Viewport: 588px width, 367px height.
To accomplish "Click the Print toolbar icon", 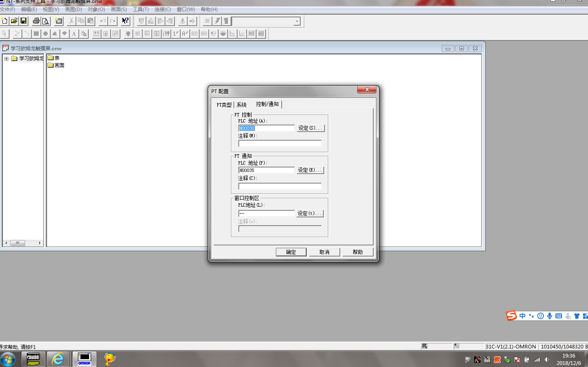I will [36, 21].
